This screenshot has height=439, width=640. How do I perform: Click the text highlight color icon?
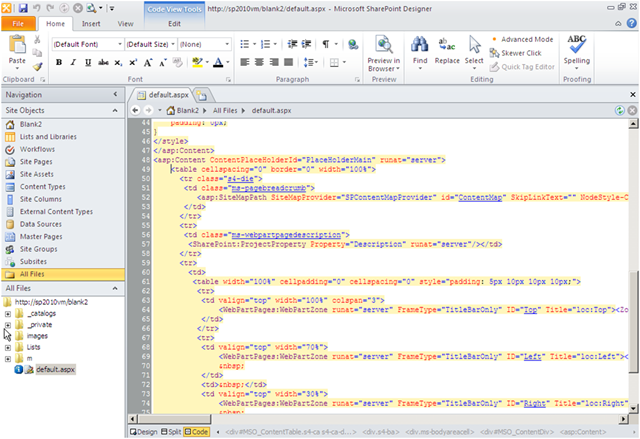click(x=197, y=62)
